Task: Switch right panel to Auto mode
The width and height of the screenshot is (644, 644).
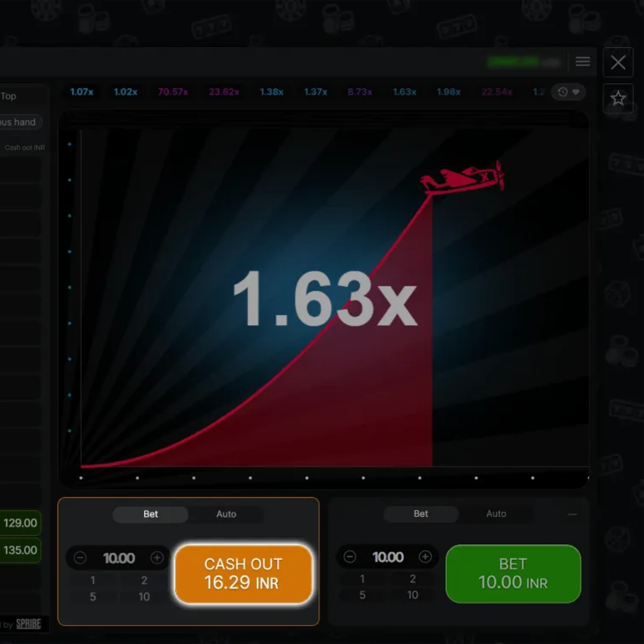Action: pos(496,514)
